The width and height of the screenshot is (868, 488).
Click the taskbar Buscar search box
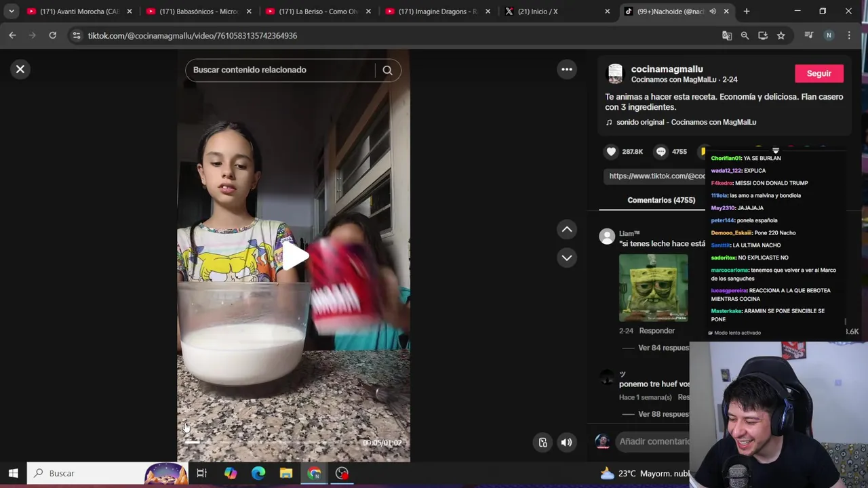click(x=107, y=473)
